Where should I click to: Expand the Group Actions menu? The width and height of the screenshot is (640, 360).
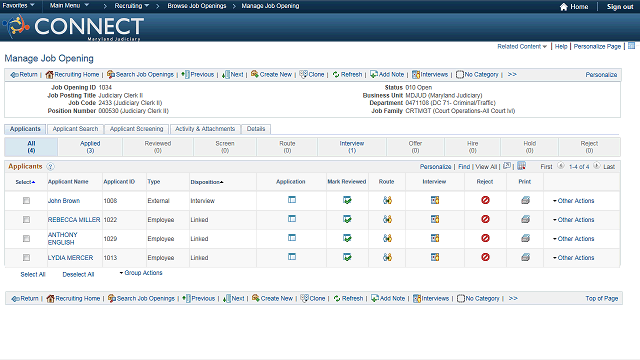141,273
